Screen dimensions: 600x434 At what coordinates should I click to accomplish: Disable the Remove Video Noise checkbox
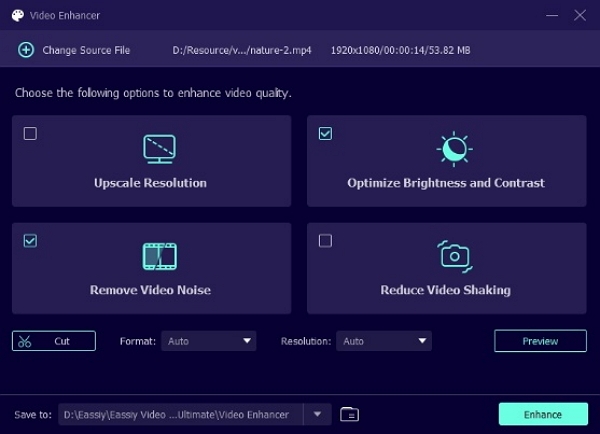pyautogui.click(x=30, y=240)
